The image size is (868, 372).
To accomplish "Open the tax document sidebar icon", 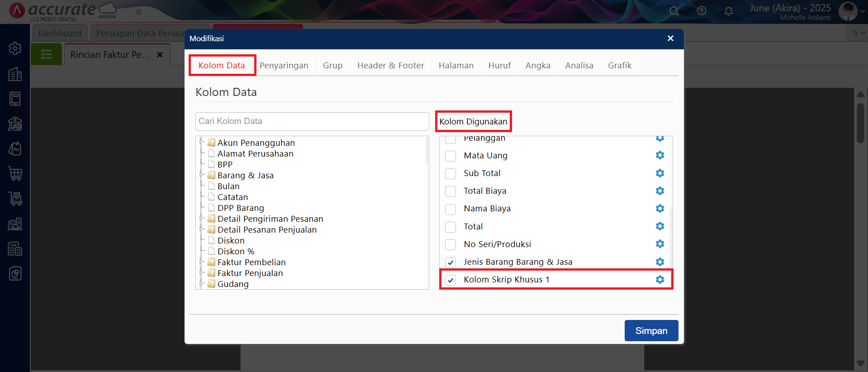I will pyautogui.click(x=15, y=248).
